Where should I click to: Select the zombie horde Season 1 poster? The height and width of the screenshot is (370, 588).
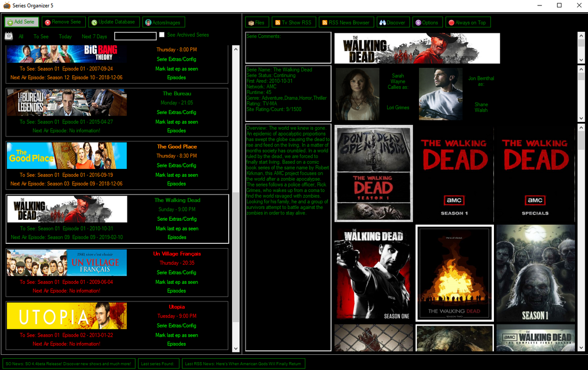[536, 273]
